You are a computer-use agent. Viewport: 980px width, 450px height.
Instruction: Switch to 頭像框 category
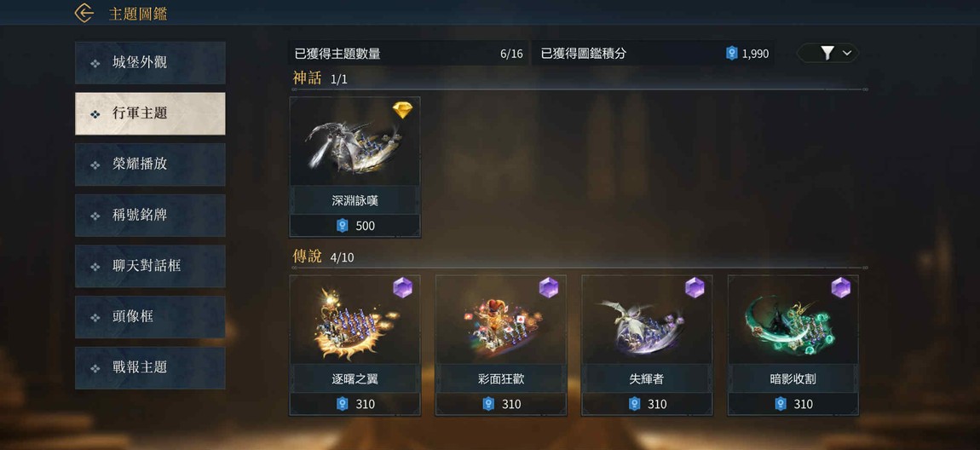tap(150, 317)
